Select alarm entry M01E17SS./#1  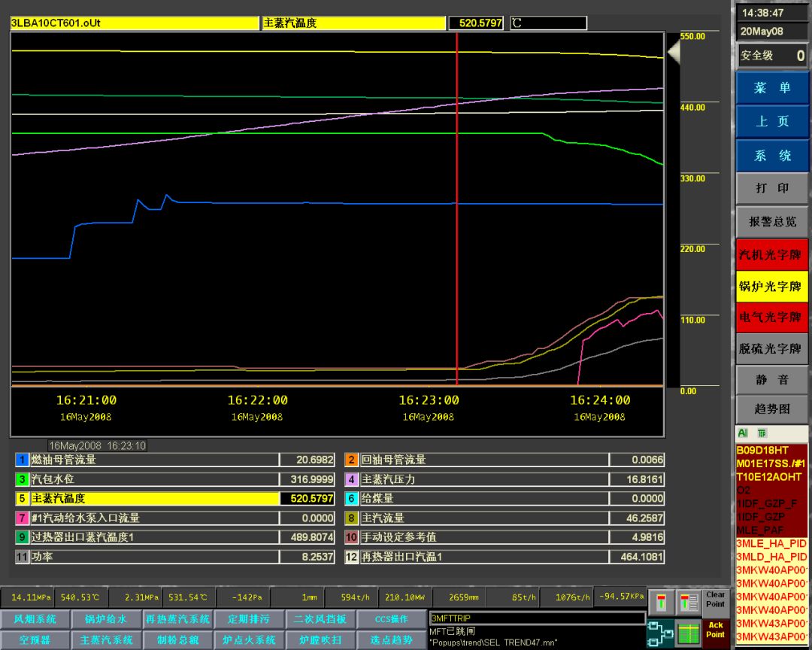click(771, 464)
